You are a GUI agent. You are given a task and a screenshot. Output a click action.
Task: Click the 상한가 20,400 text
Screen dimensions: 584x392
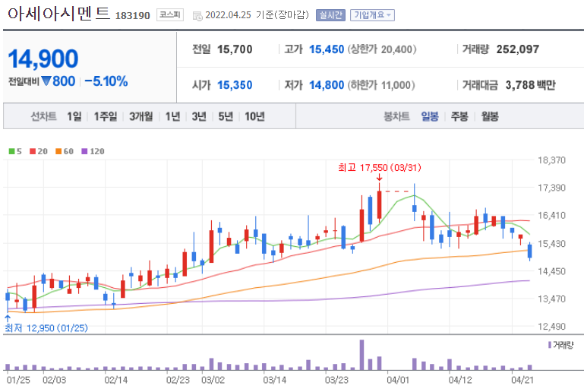382,49
